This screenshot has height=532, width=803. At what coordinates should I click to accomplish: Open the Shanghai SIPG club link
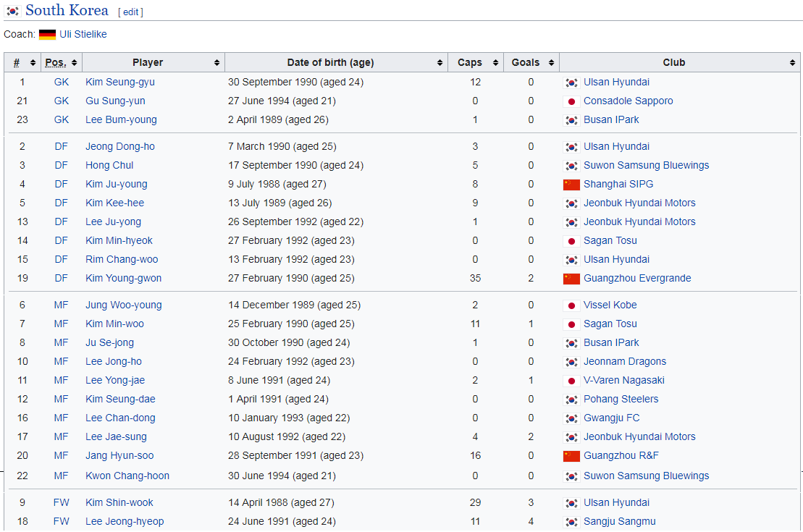click(x=618, y=184)
